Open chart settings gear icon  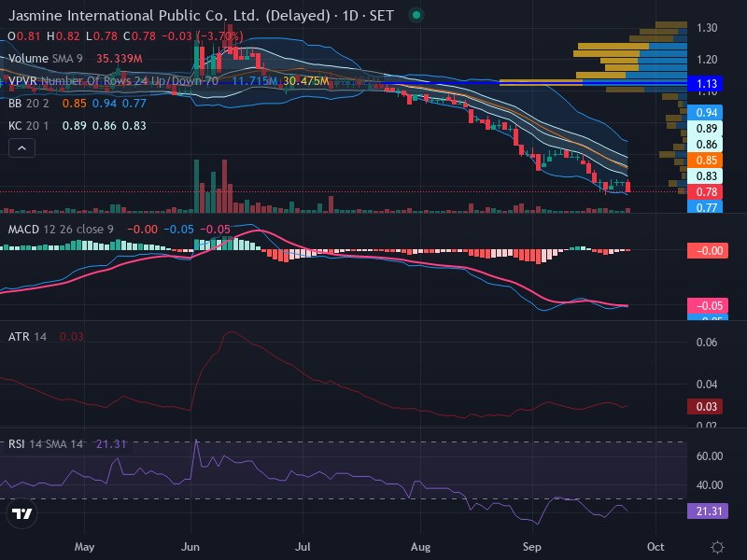(717, 547)
